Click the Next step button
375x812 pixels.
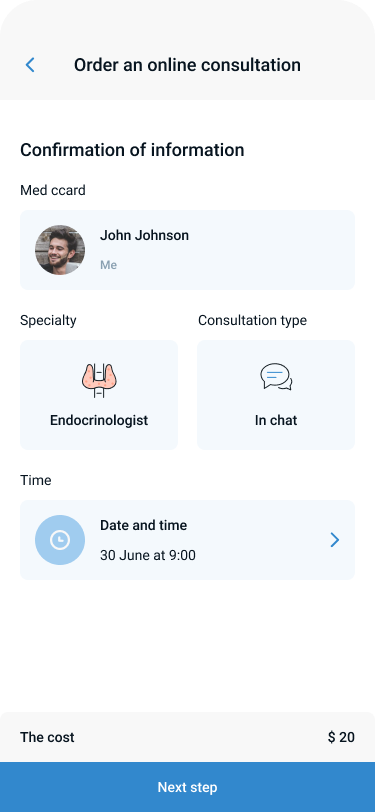[x=188, y=787]
